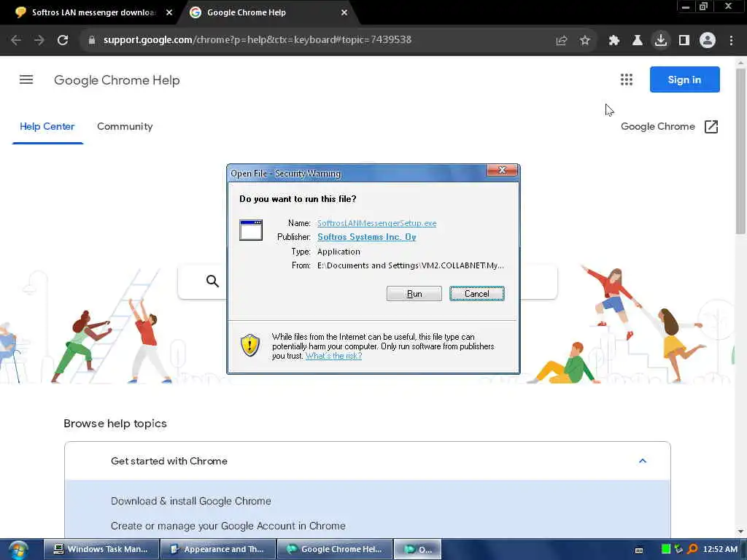Collapse Get started with Chrome section
Image resolution: width=747 pixels, height=560 pixels.
642,461
